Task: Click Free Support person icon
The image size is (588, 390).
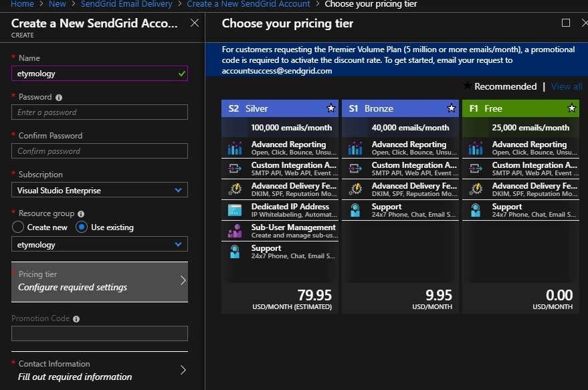Action: point(476,210)
